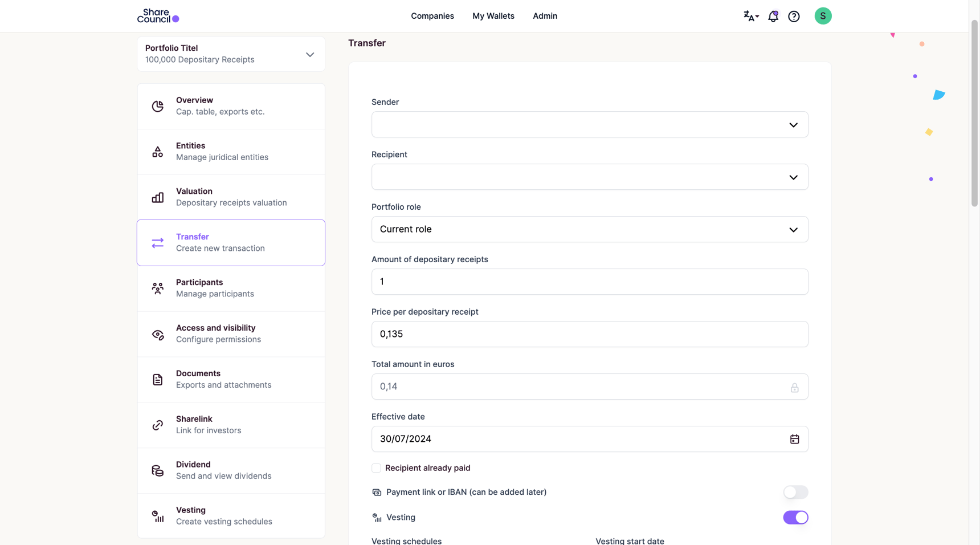Screen dimensions: 980x545
Task: Click the Sharelink chain icon
Action: click(x=158, y=425)
